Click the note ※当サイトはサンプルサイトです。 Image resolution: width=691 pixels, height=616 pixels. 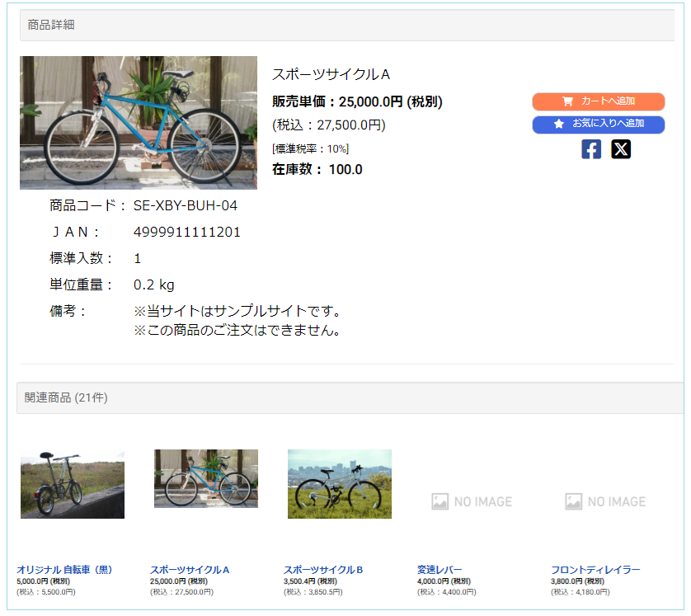tap(237, 311)
